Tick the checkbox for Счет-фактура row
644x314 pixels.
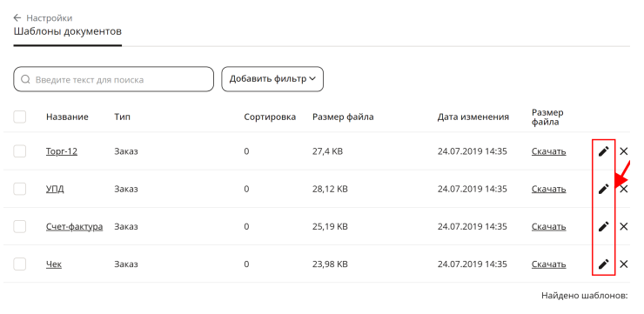[20, 226]
